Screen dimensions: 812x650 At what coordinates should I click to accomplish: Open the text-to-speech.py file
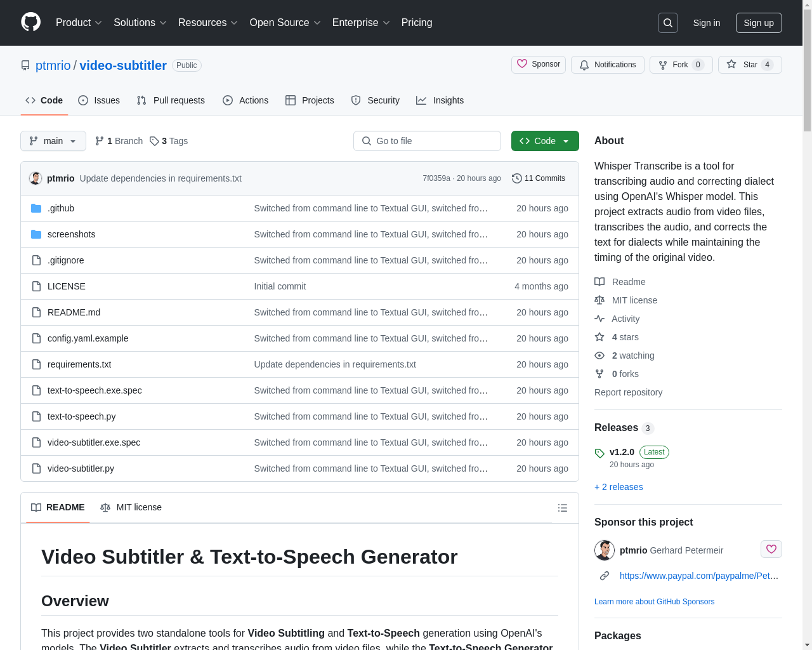81,416
